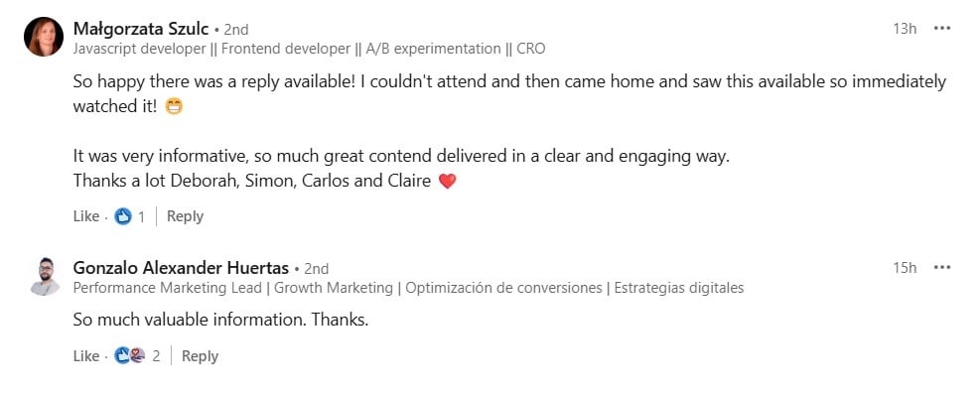This screenshot has width=980, height=396.
Task: Click the red heart emoji after Claire
Action: tap(448, 182)
